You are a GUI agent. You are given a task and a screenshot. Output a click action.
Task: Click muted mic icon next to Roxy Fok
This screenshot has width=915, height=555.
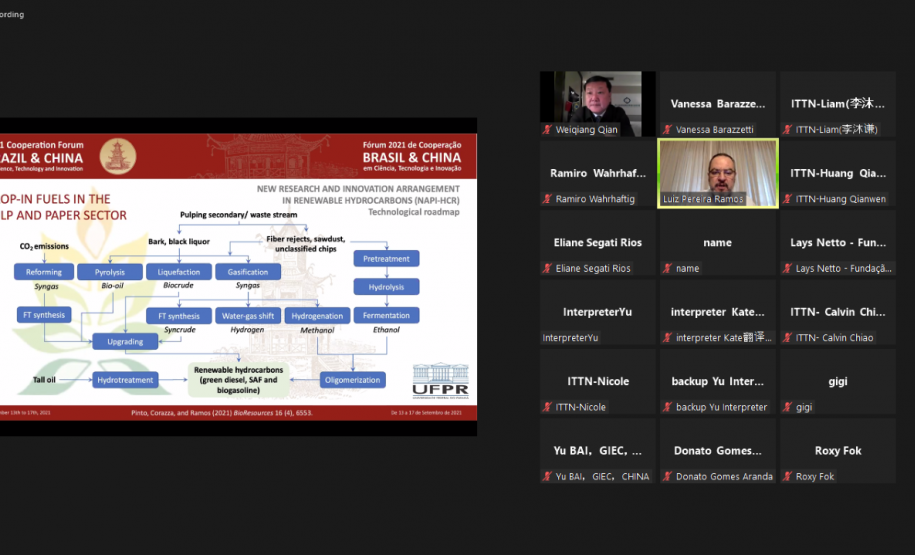point(787,476)
